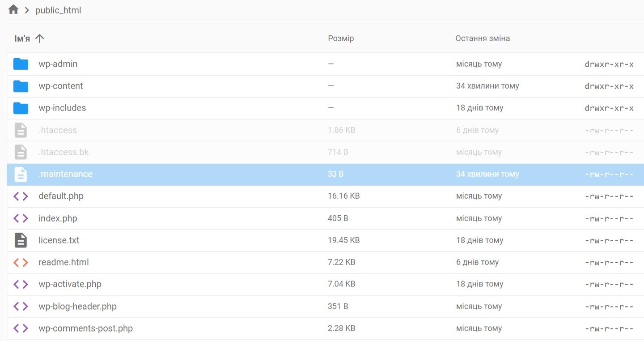Select the .htaccess.bk file name
Image resolution: width=644 pixels, height=341 pixels.
(x=64, y=152)
